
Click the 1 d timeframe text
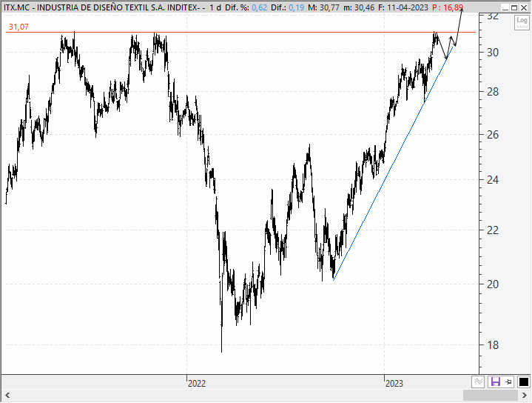(x=215, y=7)
